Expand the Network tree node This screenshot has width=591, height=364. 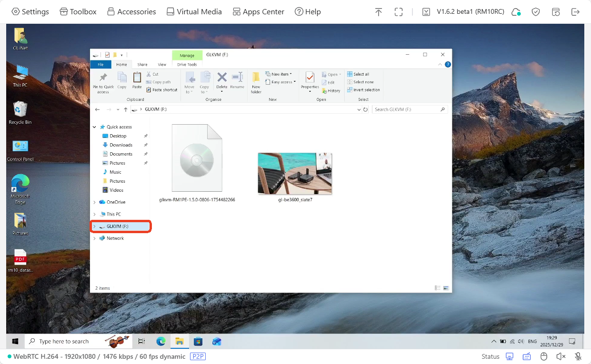[x=94, y=238]
